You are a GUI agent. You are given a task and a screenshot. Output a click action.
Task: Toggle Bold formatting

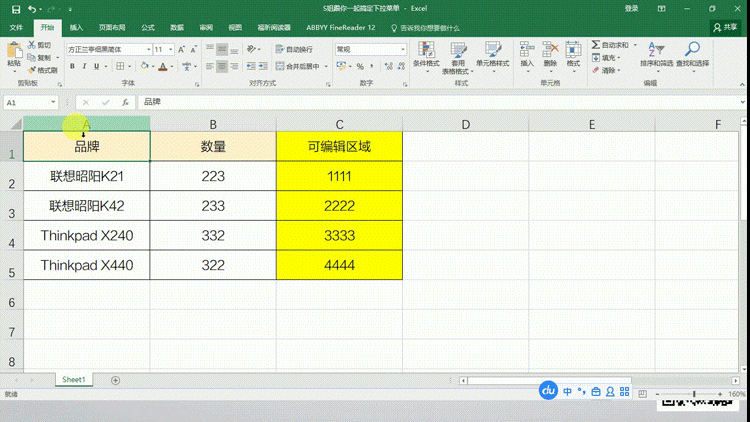coord(72,67)
